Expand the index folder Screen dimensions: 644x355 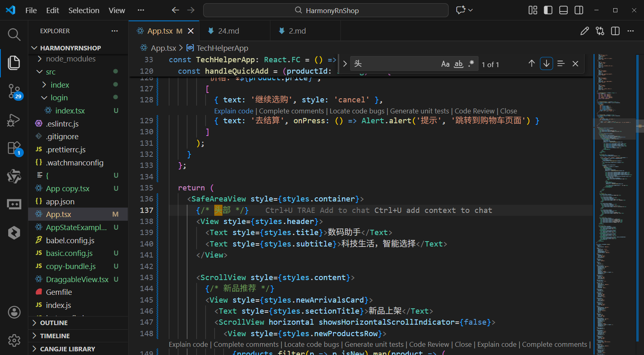coord(78,85)
